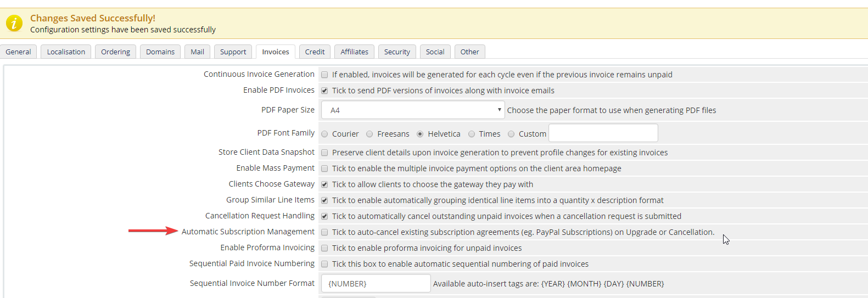Select the Freesans font radio button
The image size is (868, 298).
point(369,134)
